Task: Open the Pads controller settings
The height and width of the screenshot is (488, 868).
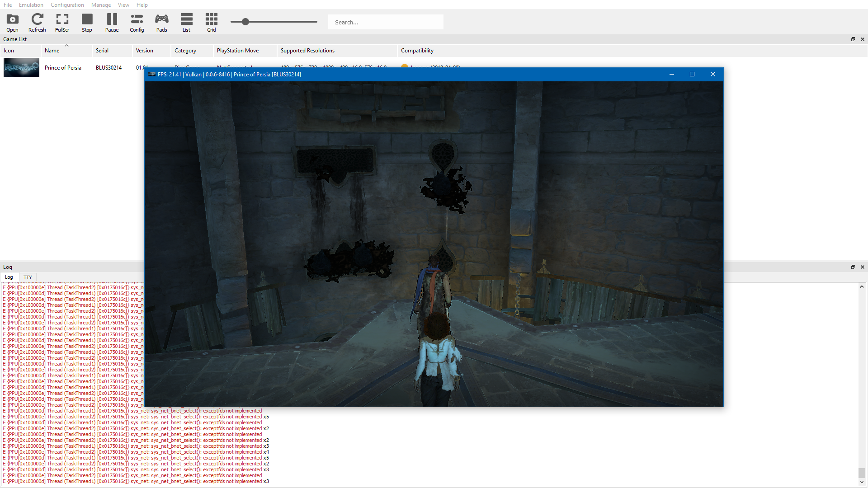Action: point(161,23)
